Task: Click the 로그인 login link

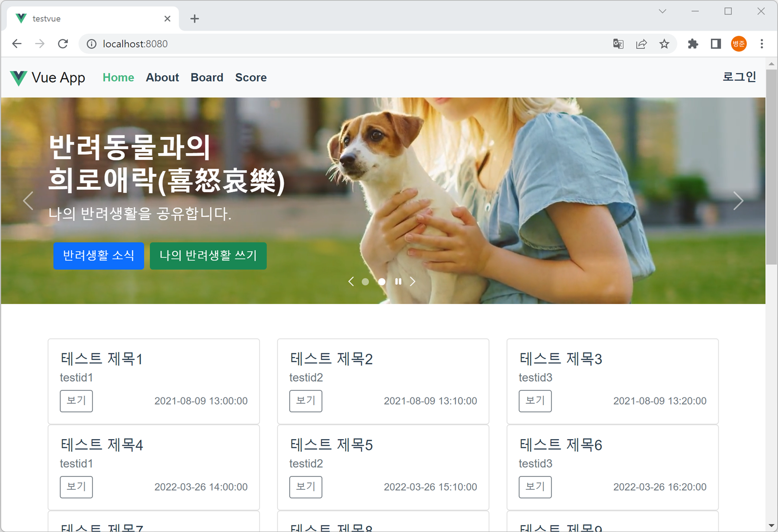Action: tap(739, 77)
